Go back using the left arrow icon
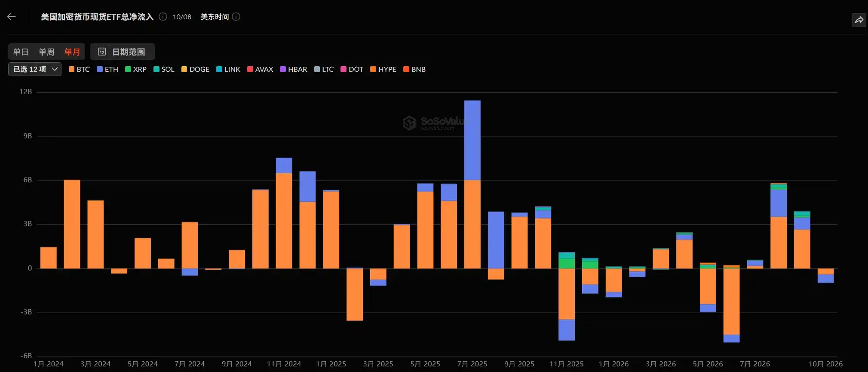Viewport: 868px width, 372px height. click(12, 17)
